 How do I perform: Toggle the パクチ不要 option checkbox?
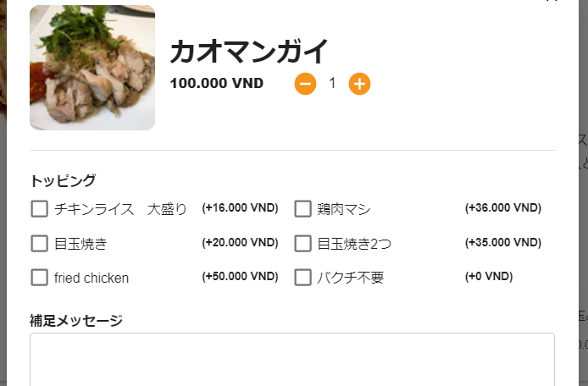pos(303,278)
